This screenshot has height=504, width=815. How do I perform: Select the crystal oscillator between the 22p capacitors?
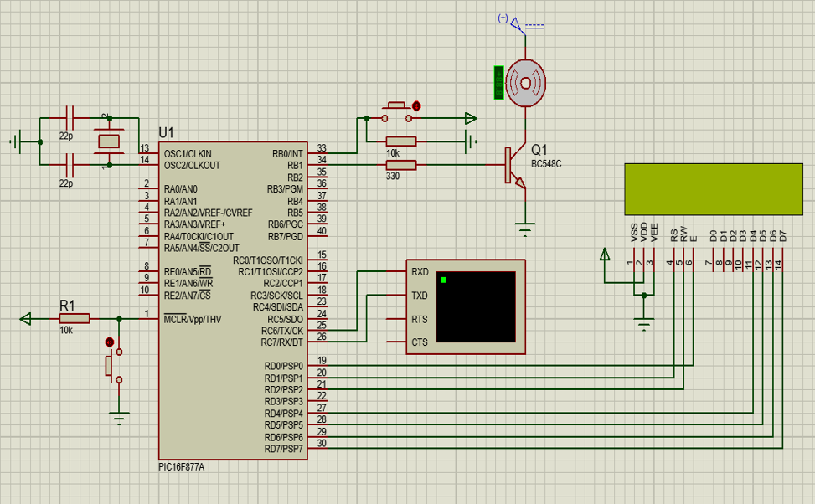click(109, 141)
